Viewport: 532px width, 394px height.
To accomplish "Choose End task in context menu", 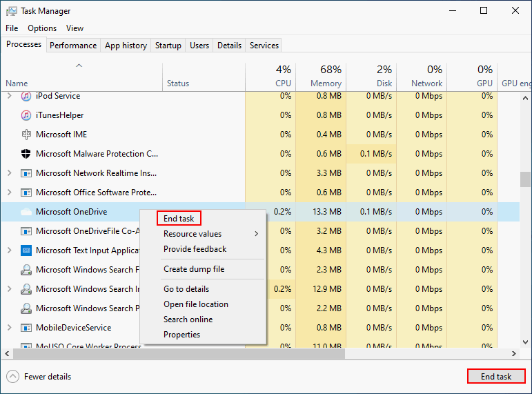I will pyautogui.click(x=179, y=219).
